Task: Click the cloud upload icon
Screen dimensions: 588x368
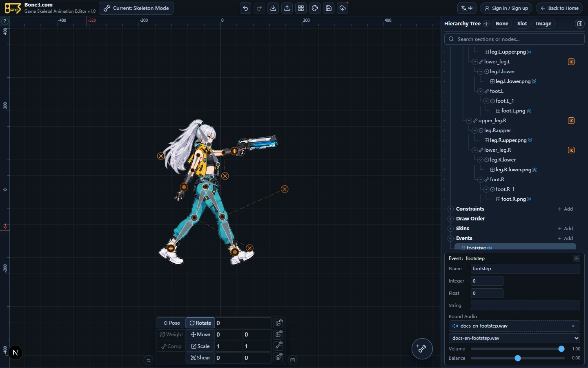Action: pos(343,8)
